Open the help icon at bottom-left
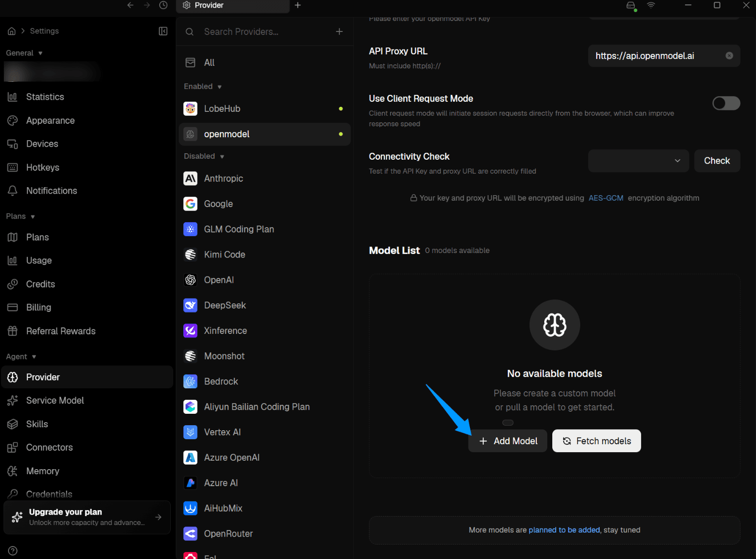This screenshot has width=756, height=559. click(x=13, y=551)
